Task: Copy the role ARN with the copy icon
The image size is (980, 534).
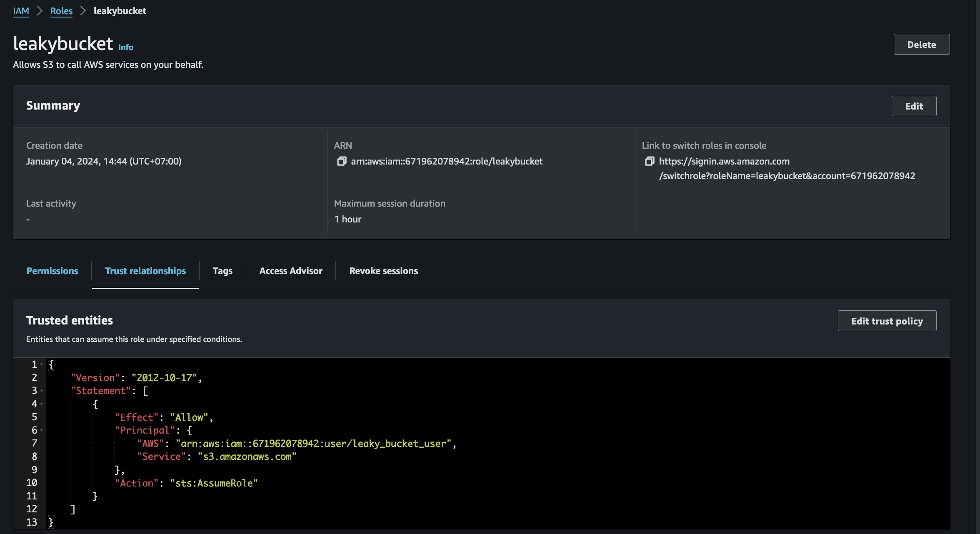Action: (x=342, y=161)
